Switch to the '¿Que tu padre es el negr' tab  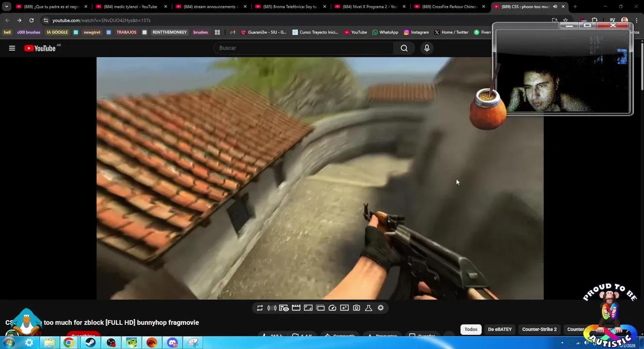(x=51, y=7)
